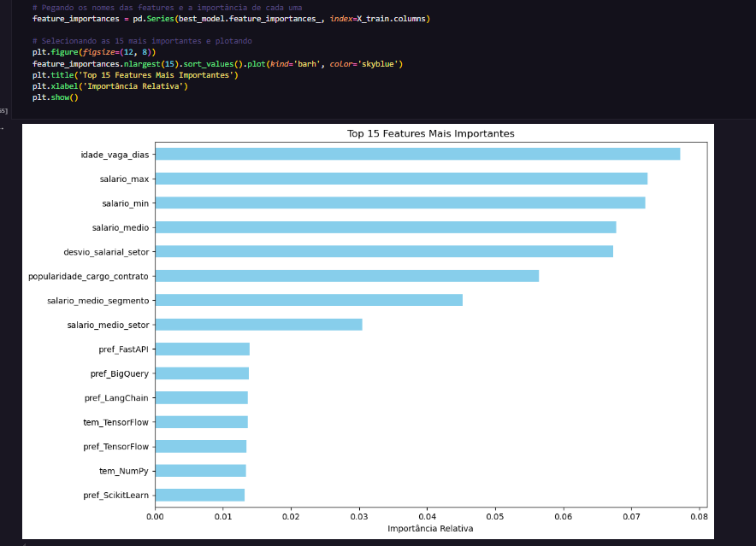756x546 pixels.
Task: Click the cell output options ellipsis icon
Action: [x=3, y=129]
